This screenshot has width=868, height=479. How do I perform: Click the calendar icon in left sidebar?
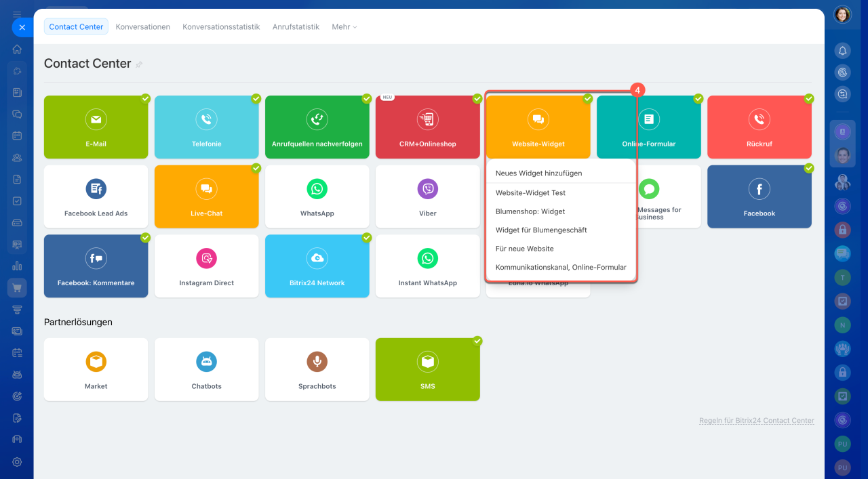click(17, 136)
